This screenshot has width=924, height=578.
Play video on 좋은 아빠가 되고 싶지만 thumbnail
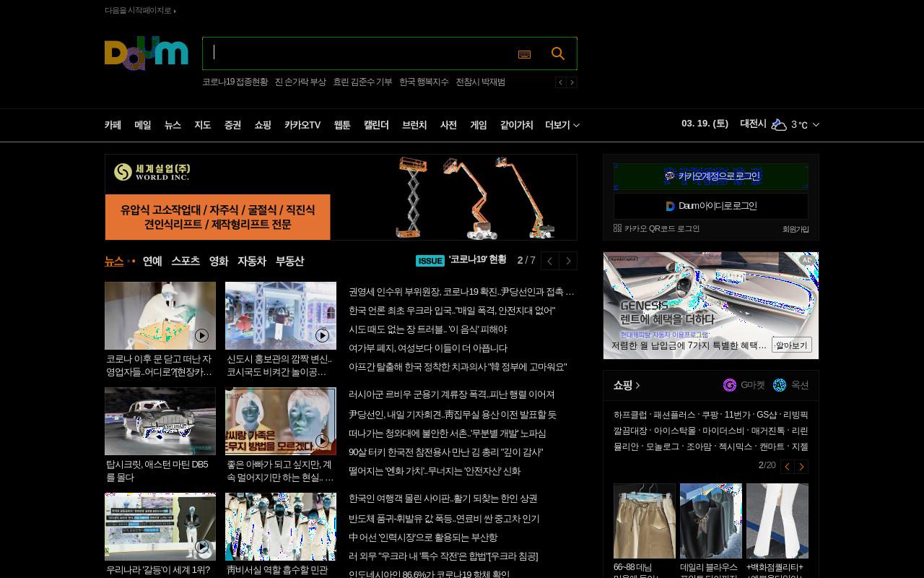pos(322,441)
